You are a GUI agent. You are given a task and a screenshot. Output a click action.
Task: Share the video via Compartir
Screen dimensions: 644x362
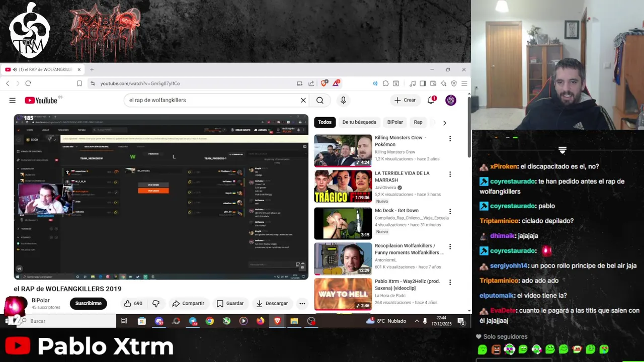tap(188, 303)
